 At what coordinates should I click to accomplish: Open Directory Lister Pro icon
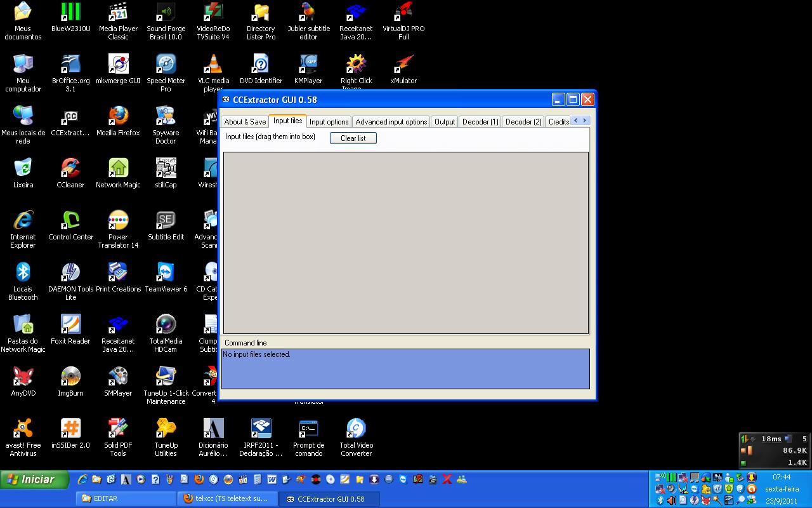261,21
